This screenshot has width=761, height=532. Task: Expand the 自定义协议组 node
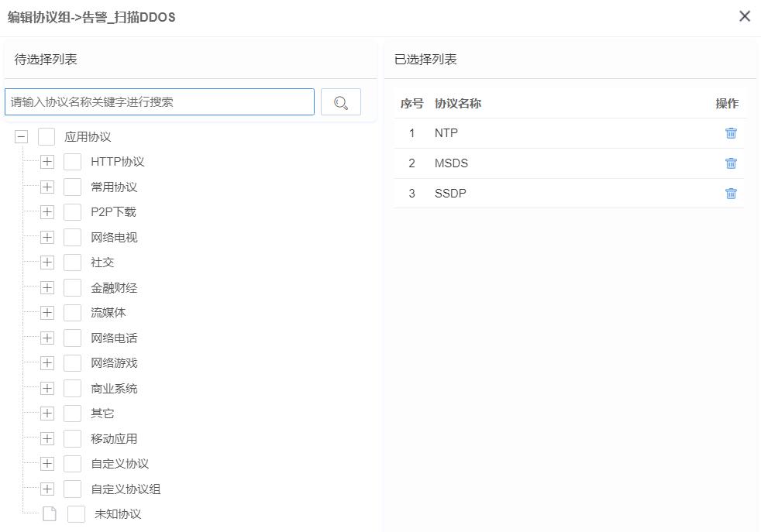point(47,489)
